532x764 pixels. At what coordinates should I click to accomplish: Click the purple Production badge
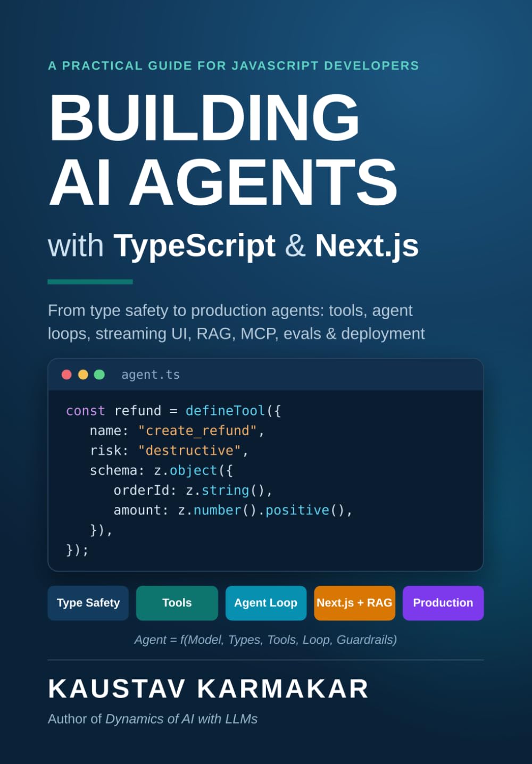(443, 603)
